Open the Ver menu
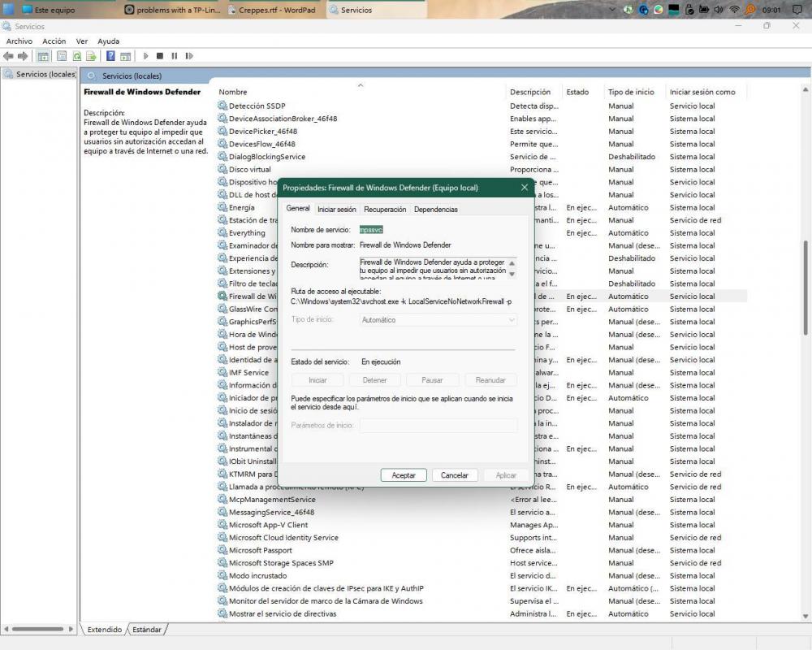 [82, 41]
